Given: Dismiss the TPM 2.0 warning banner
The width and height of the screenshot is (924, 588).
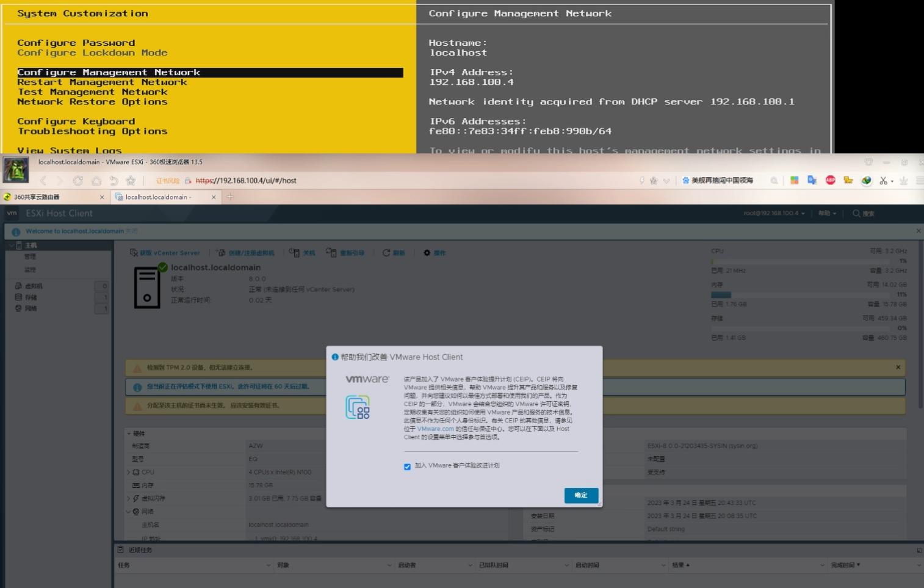Looking at the screenshot, I should coord(898,368).
